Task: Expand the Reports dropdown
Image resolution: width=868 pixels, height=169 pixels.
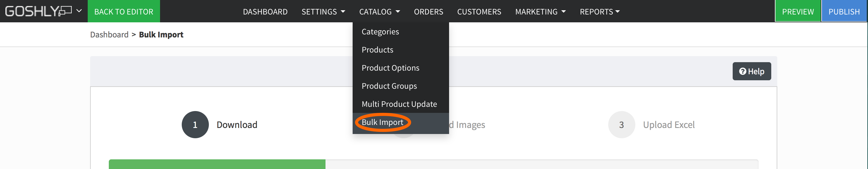Action: (x=599, y=12)
